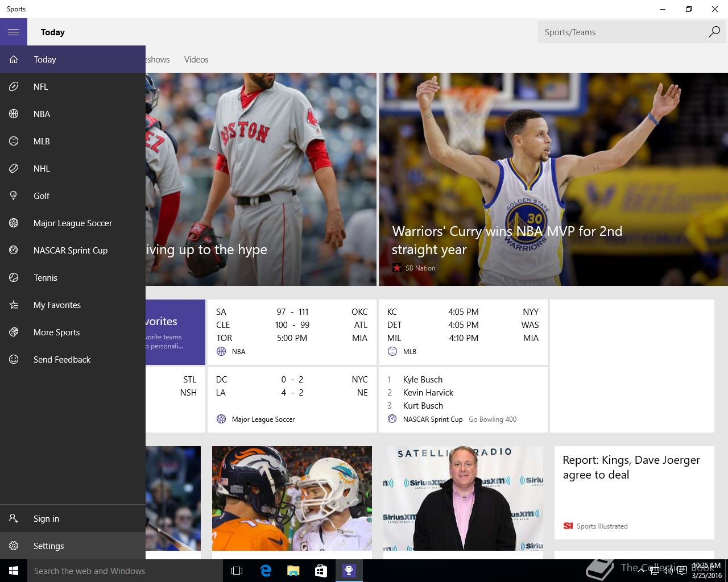Viewport: 728px width, 582px height.
Task: Click the search magnifier icon
Action: (x=714, y=32)
